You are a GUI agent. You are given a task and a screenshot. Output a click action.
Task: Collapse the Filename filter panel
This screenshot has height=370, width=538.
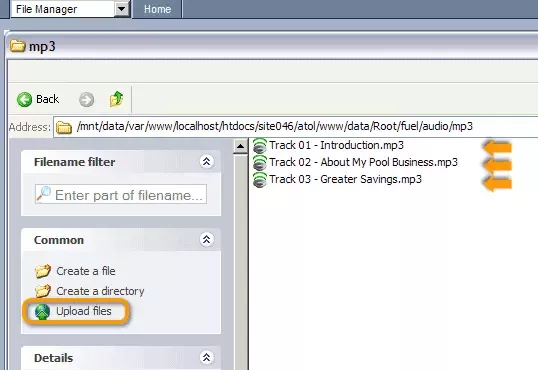coord(206,161)
